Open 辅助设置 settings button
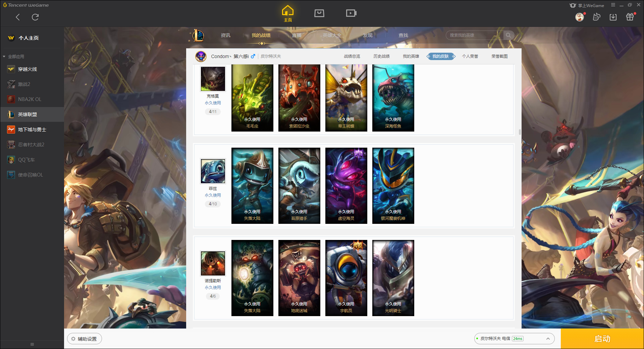The image size is (644, 349). [84, 339]
